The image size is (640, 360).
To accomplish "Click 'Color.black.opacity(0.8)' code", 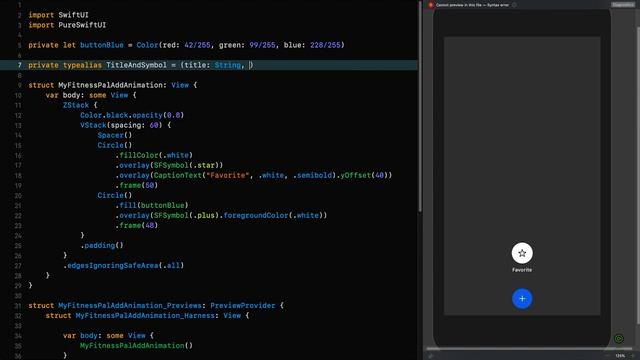I will [132, 115].
